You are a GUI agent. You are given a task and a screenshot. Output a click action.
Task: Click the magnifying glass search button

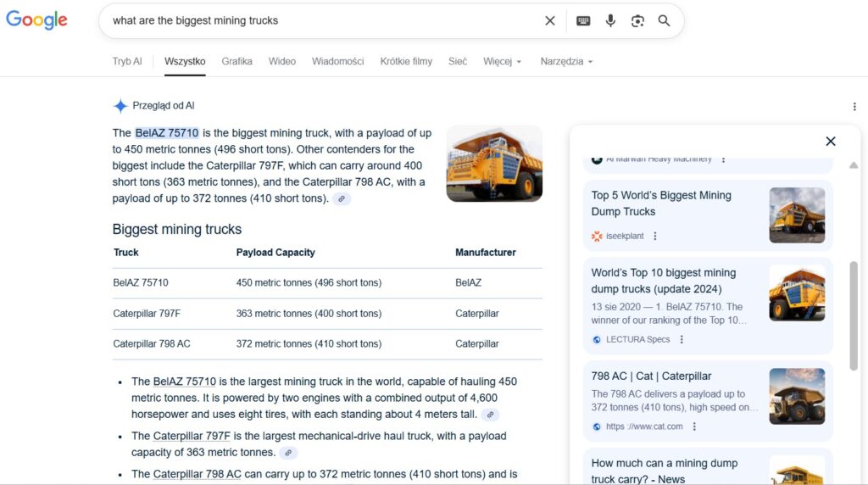tap(664, 20)
